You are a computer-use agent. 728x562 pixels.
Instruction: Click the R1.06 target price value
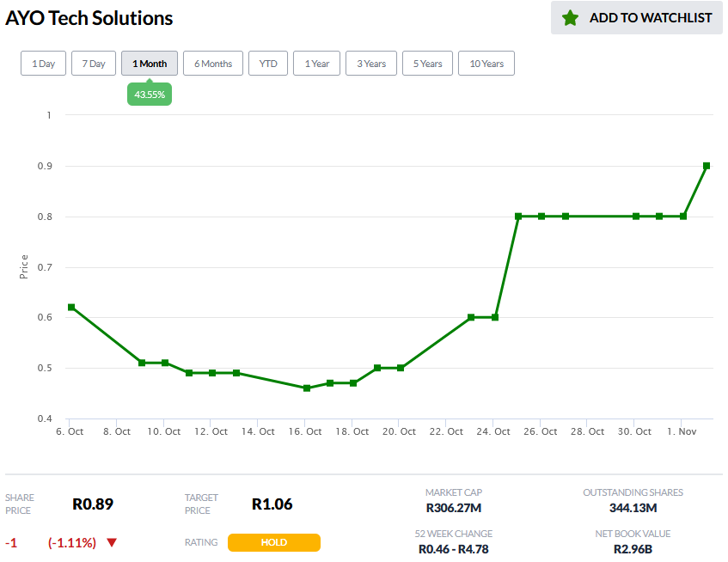coord(272,504)
